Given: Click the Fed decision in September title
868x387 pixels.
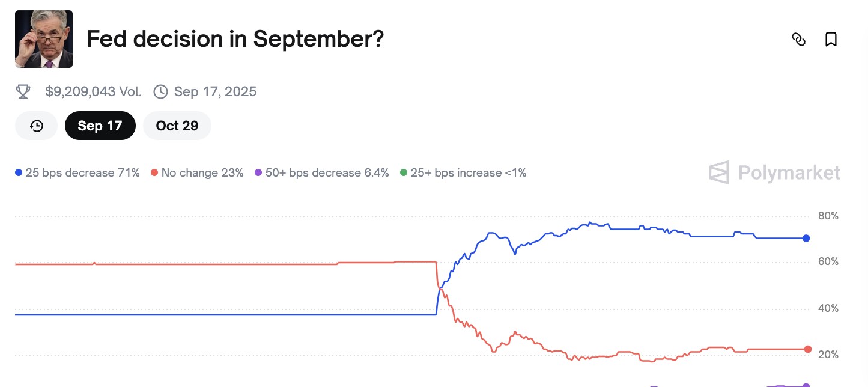Looking at the screenshot, I should 235,39.
